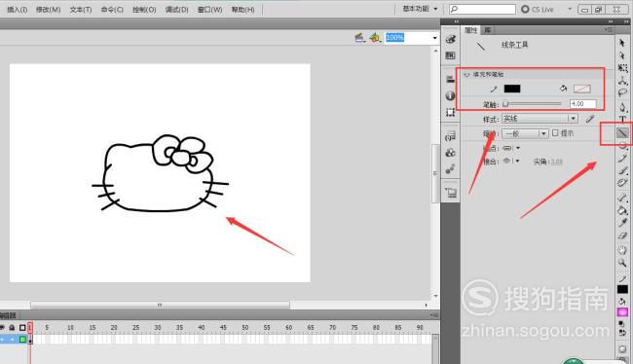
Task: Select the Selection (arrow) tool
Action: pyautogui.click(x=622, y=43)
